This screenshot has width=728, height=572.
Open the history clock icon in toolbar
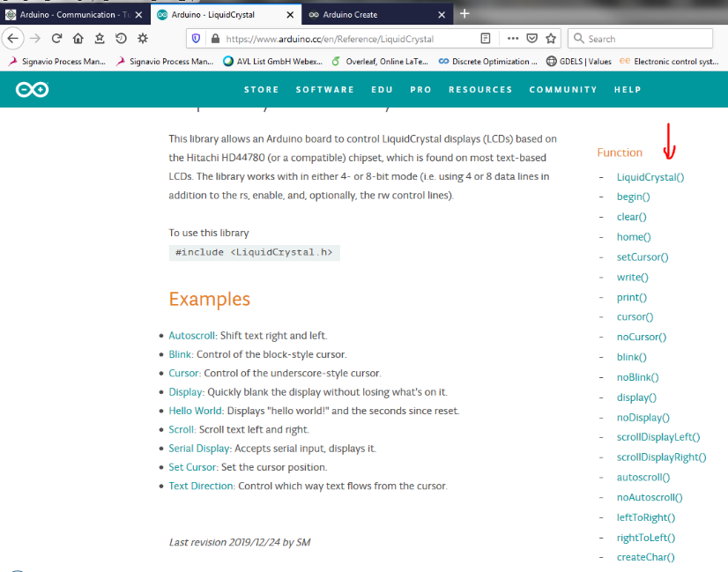pos(121,39)
